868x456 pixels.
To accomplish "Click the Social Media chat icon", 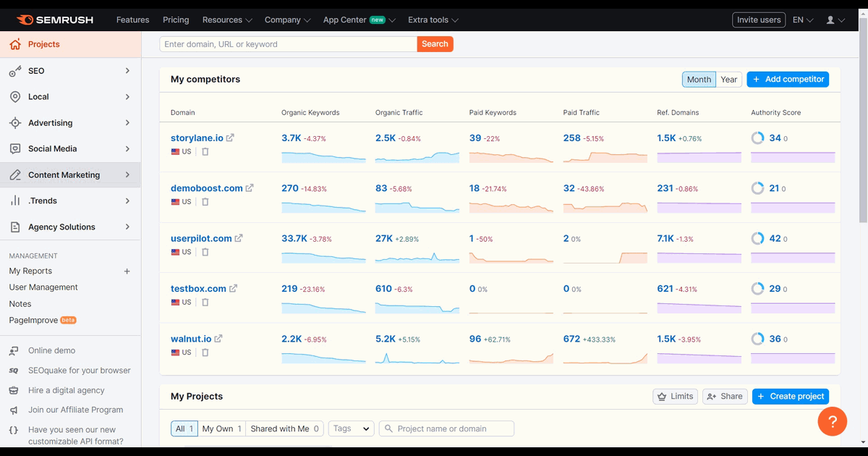I will click(15, 149).
